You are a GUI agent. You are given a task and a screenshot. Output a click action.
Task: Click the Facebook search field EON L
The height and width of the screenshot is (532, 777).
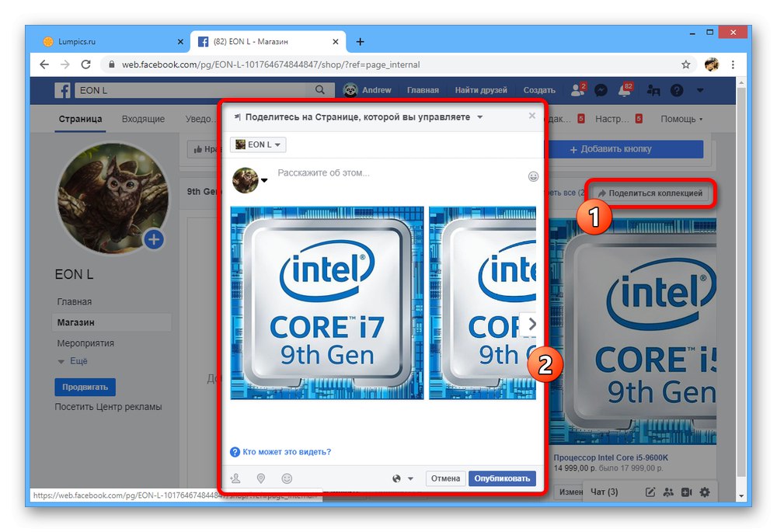point(193,90)
